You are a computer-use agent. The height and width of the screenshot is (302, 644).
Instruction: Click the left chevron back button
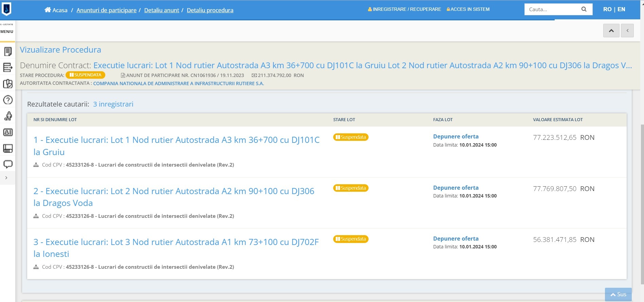coord(627,31)
